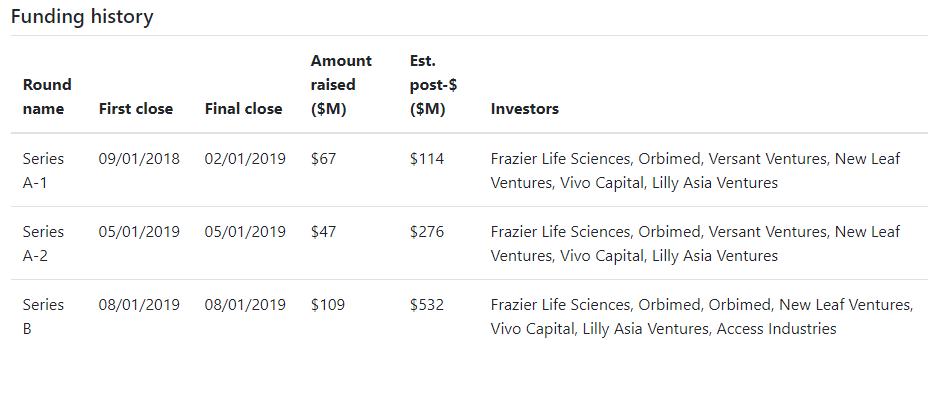Click the $114 post-money valuation cell
This screenshot has height=394, width=928.
point(427,159)
